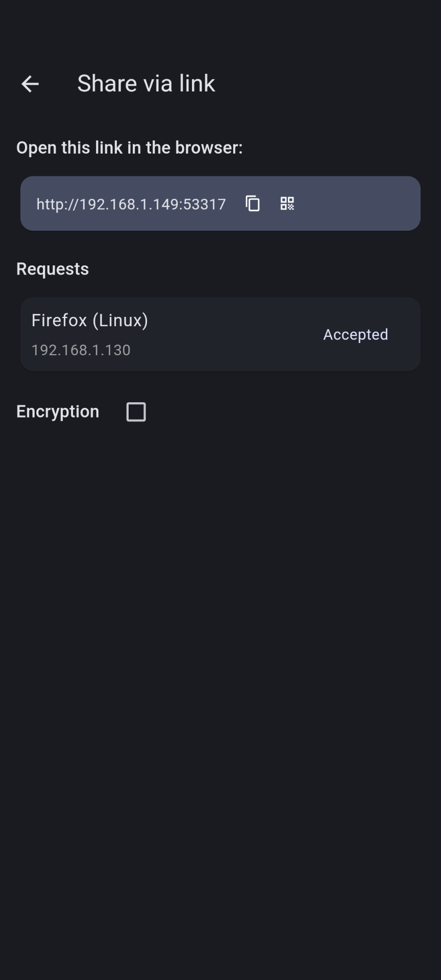Click the word Share in the header
The width and height of the screenshot is (441, 980).
pos(107,84)
